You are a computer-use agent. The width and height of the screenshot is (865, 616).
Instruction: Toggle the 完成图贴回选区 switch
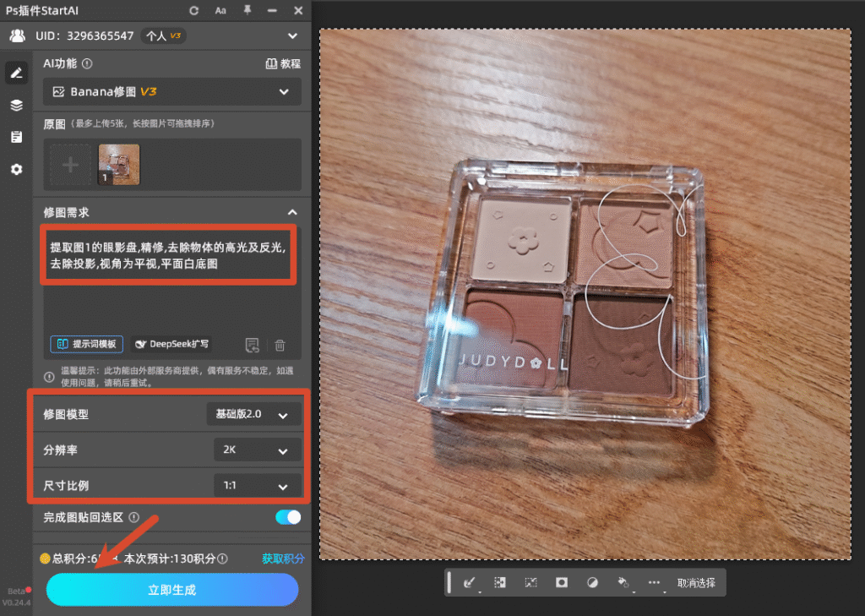[288, 517]
